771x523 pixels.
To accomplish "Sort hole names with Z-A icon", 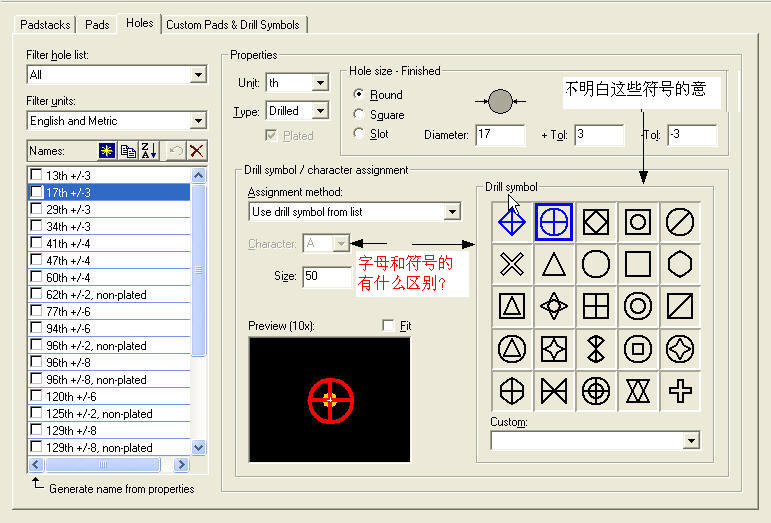I will pyautogui.click(x=149, y=151).
